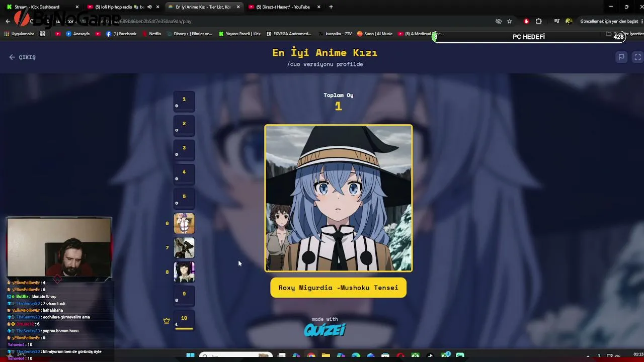Select rank slot 10
Viewport: 644px width, 362px height.
pyautogui.click(x=184, y=321)
